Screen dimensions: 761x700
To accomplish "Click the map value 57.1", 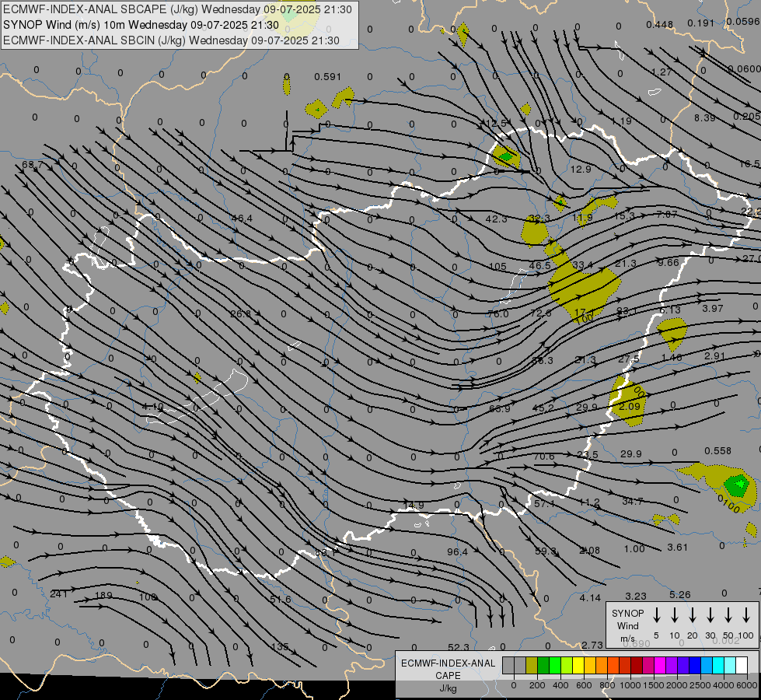I will point(545,504).
